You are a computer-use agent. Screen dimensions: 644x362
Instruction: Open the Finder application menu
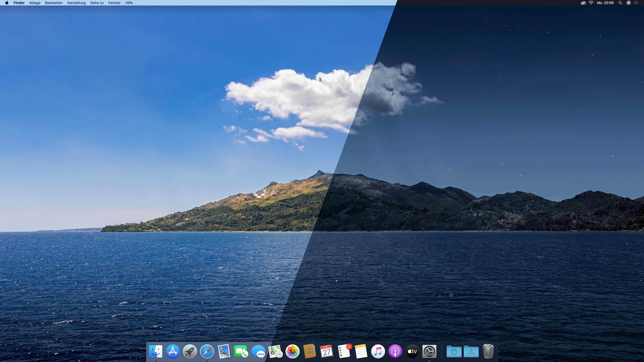(x=19, y=3)
